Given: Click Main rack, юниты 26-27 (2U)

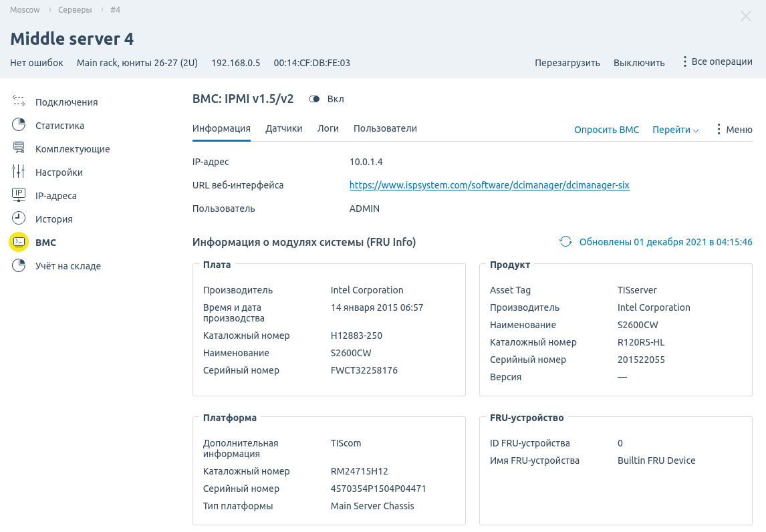Looking at the screenshot, I should tap(137, 63).
